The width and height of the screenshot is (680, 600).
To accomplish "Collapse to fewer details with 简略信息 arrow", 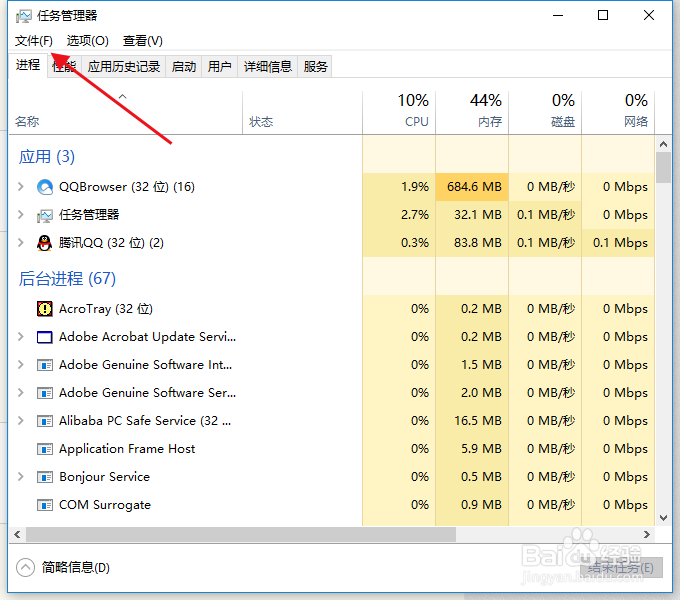I will click(25, 567).
